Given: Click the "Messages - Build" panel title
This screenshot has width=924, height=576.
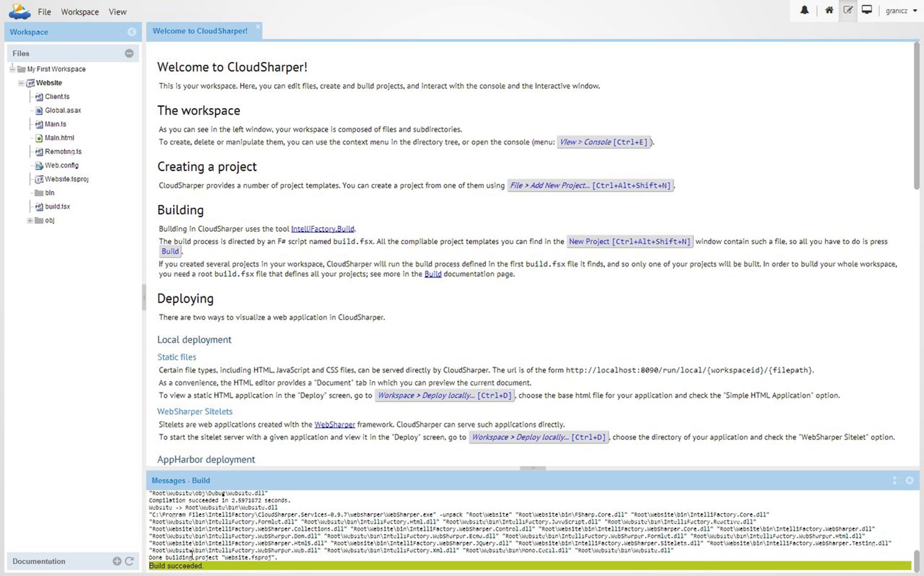Looking at the screenshot, I should pyautogui.click(x=181, y=481).
